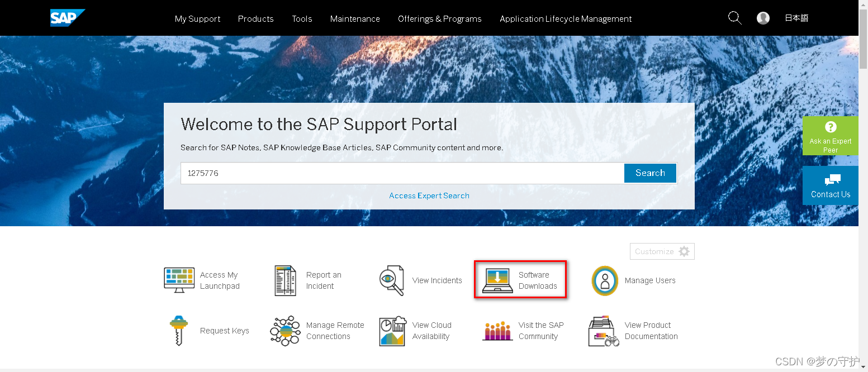Open the Visit the SAP Community text link
The width and height of the screenshot is (868, 372).
tap(541, 331)
